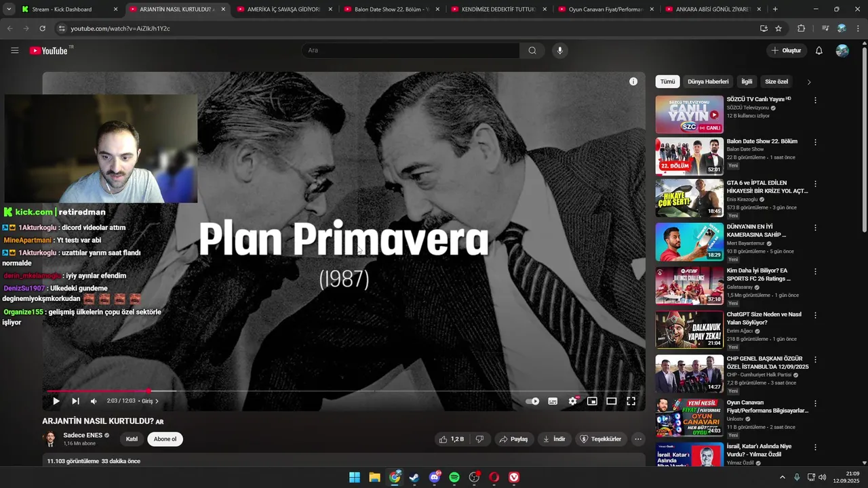Open SÖZCÜ TV Canlı Yayını thumbnail

pos(689,115)
